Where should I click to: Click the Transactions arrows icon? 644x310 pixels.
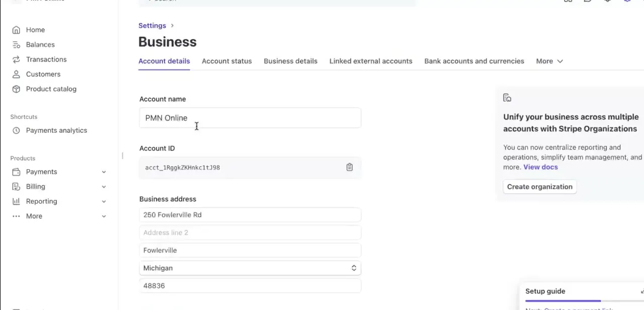click(x=16, y=59)
